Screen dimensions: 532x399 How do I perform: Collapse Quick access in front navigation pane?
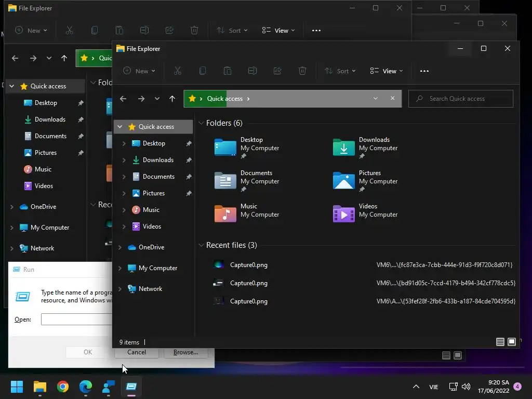click(120, 127)
